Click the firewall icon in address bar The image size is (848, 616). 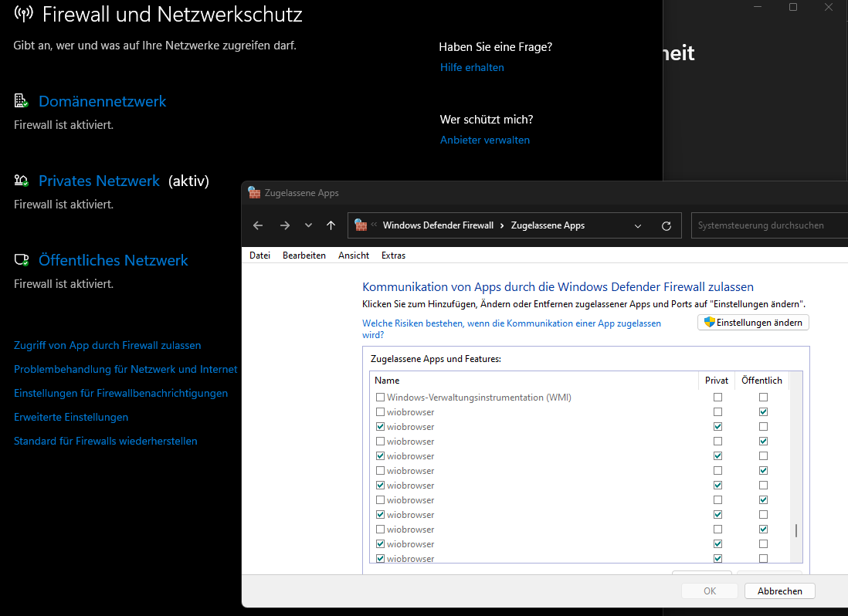point(361,225)
